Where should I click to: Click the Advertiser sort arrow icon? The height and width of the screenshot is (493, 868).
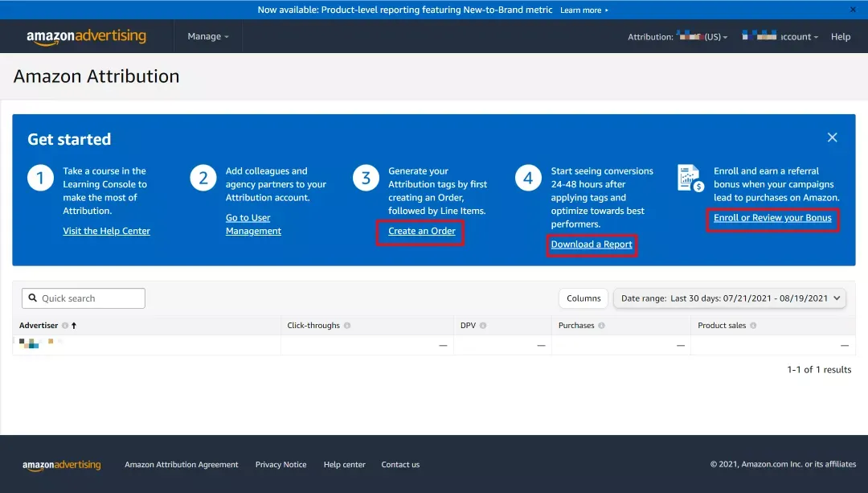74,326
